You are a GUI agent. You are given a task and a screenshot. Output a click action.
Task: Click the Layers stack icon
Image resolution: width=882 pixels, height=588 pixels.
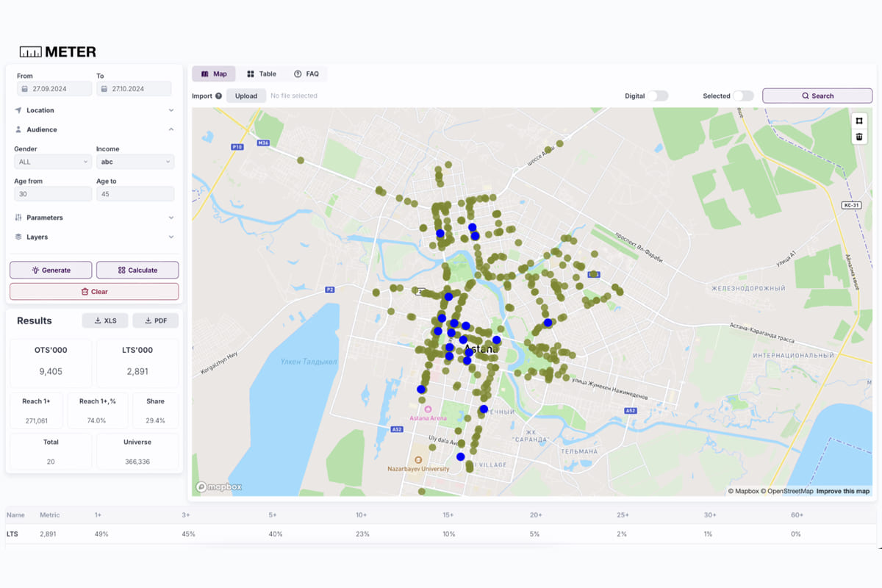(x=18, y=237)
